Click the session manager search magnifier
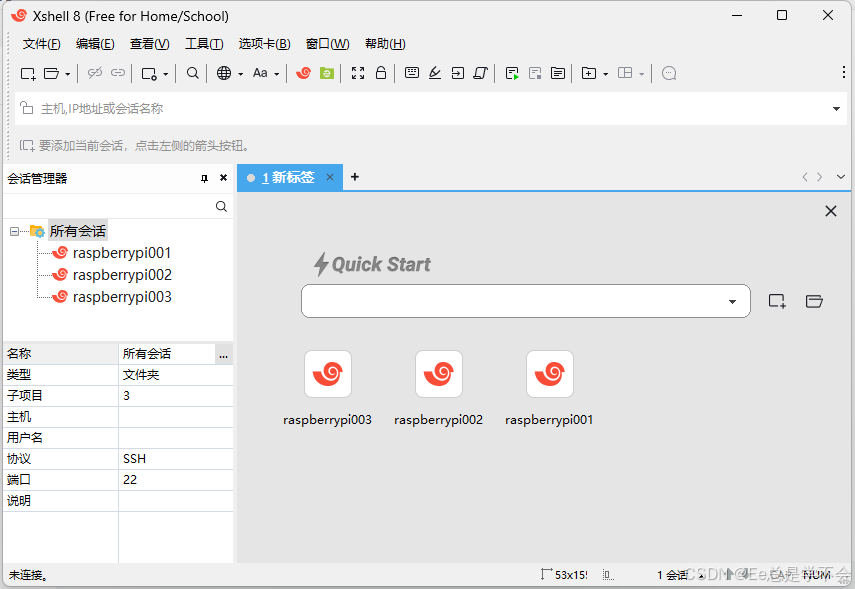This screenshot has width=855, height=589. 221,206
